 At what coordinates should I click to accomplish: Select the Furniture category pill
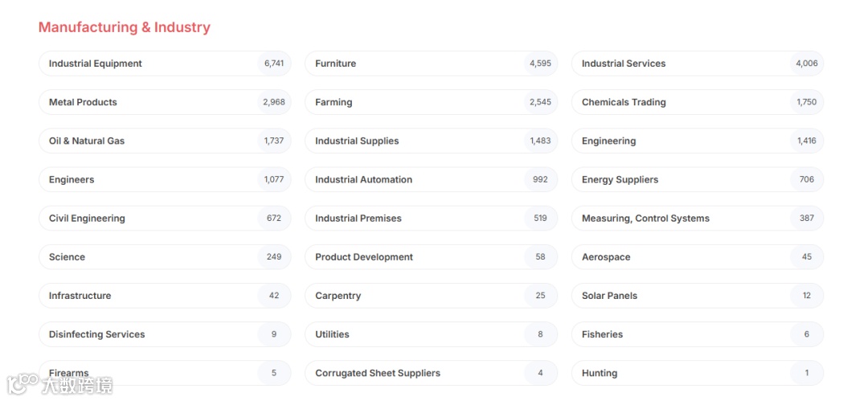(x=336, y=63)
